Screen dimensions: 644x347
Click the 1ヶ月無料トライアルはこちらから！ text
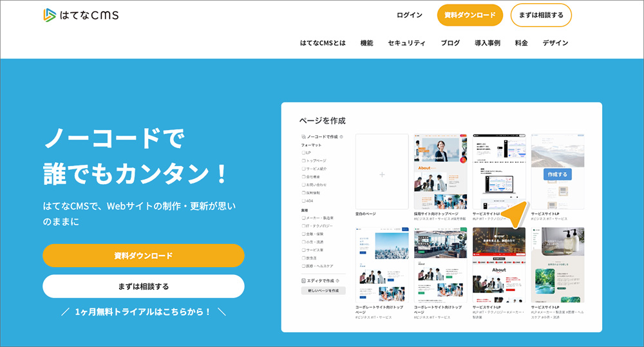point(144,312)
